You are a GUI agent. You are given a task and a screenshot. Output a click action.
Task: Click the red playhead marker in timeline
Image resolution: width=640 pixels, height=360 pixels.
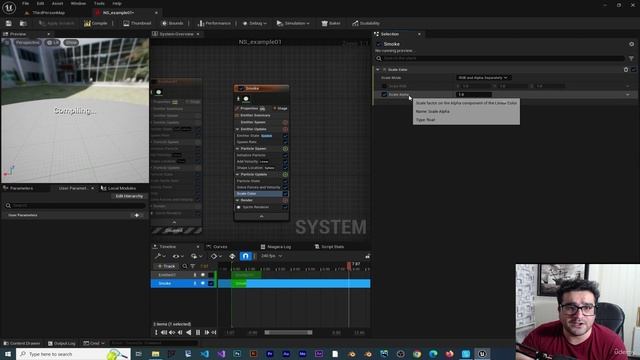click(x=349, y=265)
